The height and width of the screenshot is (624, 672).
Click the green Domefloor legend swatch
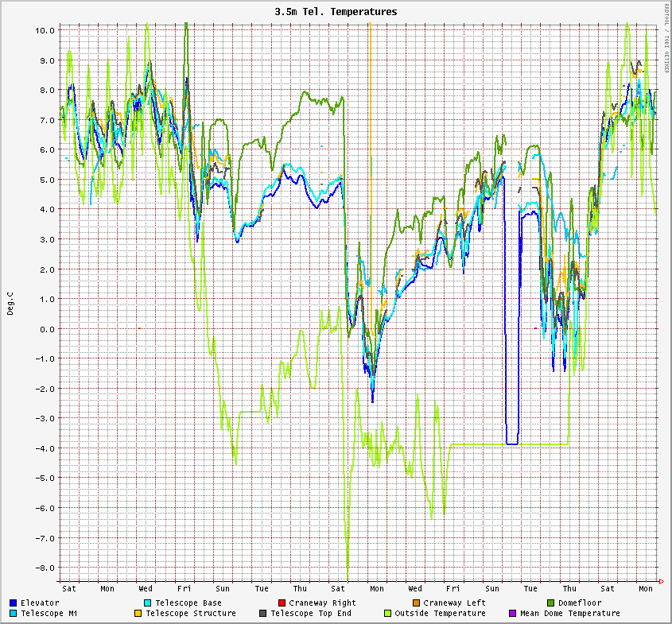coord(550,603)
